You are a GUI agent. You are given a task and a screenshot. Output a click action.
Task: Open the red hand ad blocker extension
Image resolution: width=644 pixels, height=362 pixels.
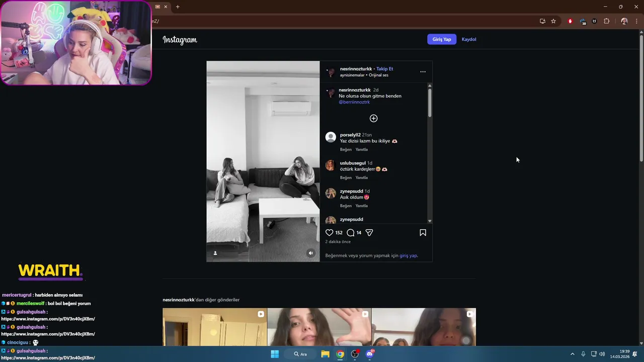(570, 21)
